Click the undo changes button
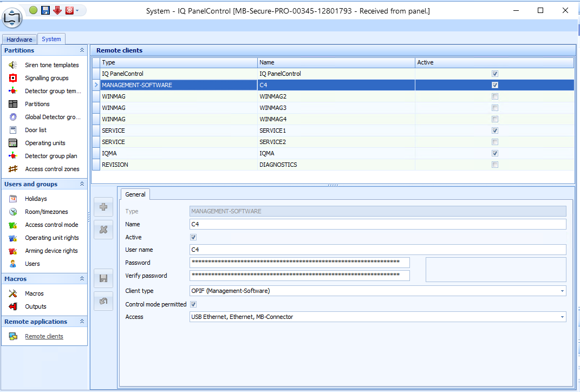Screen dimensions: 580x392 (x=103, y=301)
